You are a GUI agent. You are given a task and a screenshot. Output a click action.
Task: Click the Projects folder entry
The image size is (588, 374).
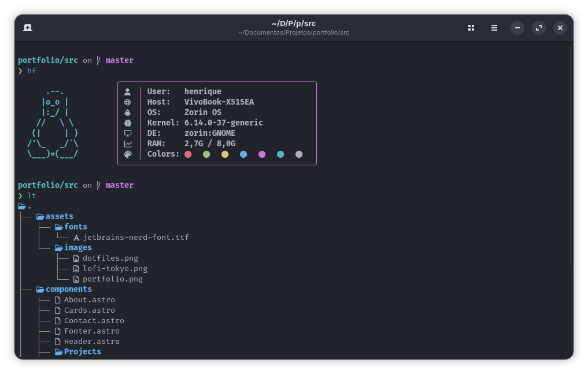[x=82, y=351]
